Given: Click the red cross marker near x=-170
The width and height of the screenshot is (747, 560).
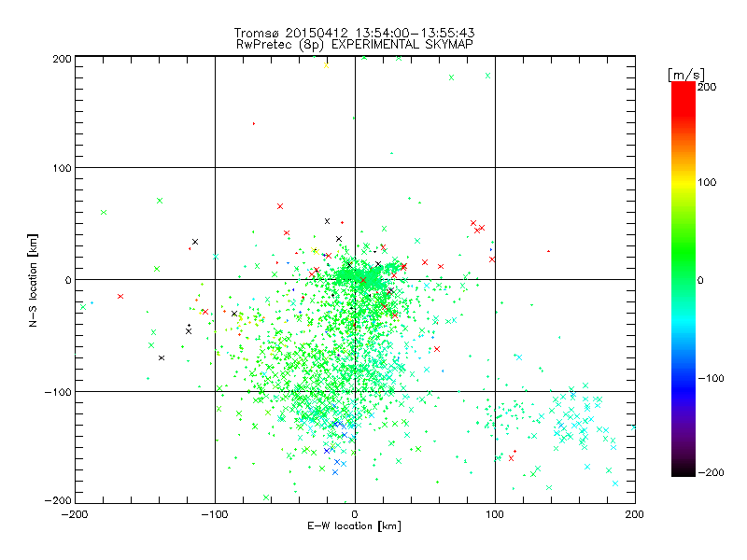Looking at the screenshot, I should pyautogui.click(x=120, y=296).
